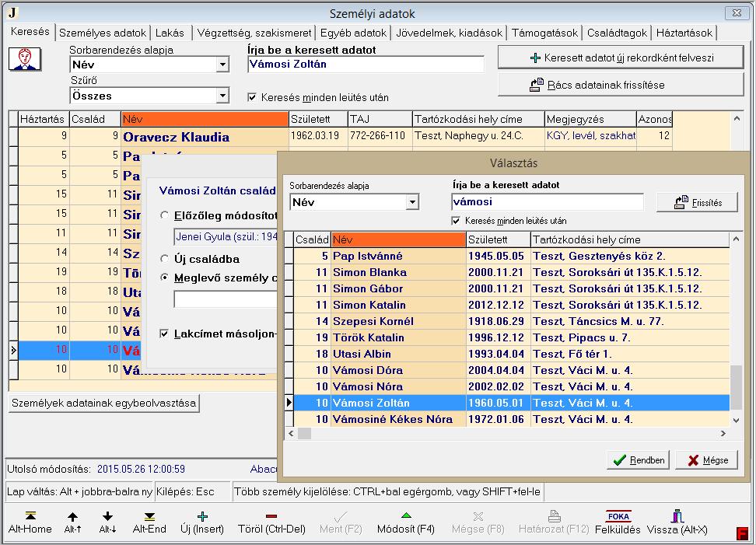
Task: Cancel the Választás dialog with Mégse
Action: (707, 460)
